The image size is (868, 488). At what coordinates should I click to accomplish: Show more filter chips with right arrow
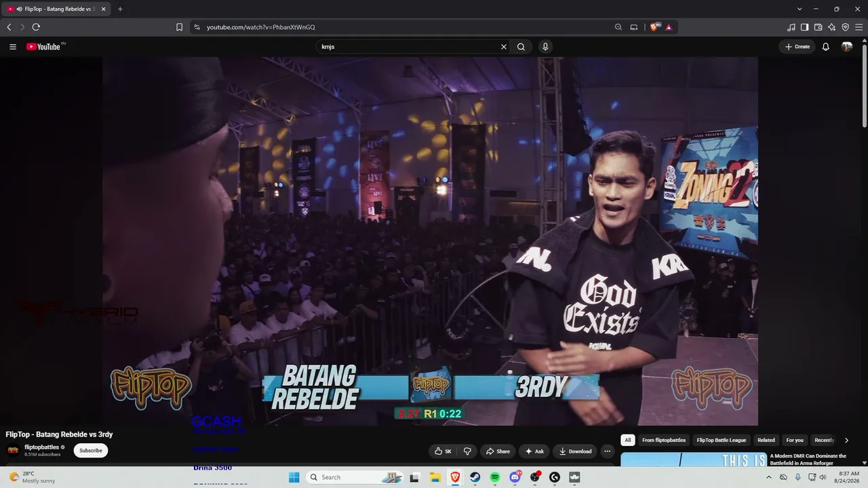(x=846, y=441)
